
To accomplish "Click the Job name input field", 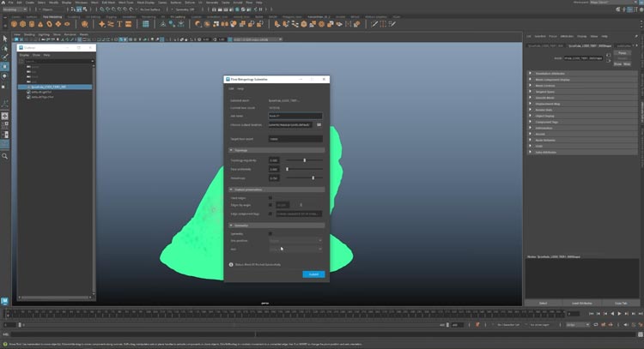I will click(295, 116).
